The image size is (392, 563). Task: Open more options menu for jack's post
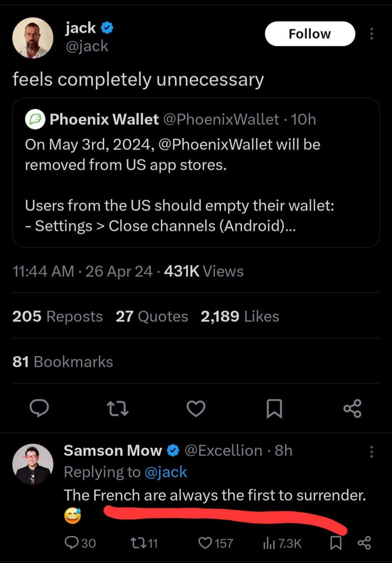point(372,34)
